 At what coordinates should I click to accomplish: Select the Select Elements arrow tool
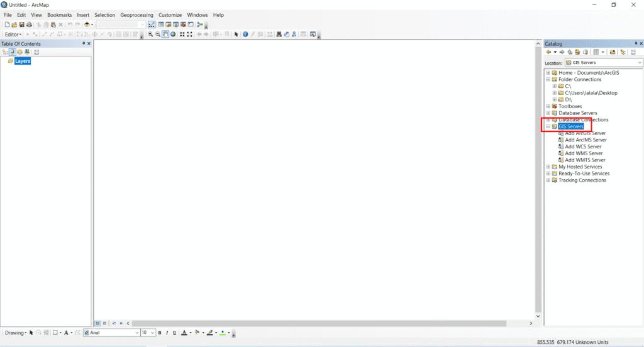point(236,35)
